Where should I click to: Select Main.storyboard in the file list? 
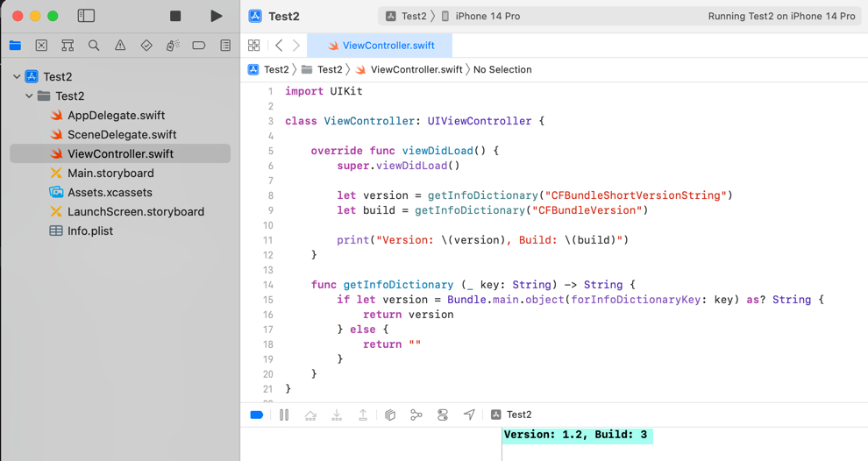coord(110,174)
